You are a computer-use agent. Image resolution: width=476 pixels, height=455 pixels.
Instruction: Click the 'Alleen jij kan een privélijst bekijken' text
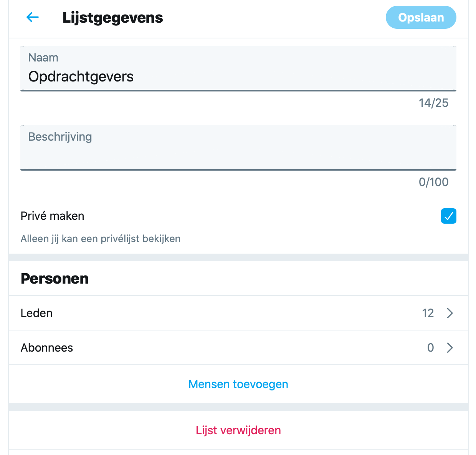[x=101, y=239]
